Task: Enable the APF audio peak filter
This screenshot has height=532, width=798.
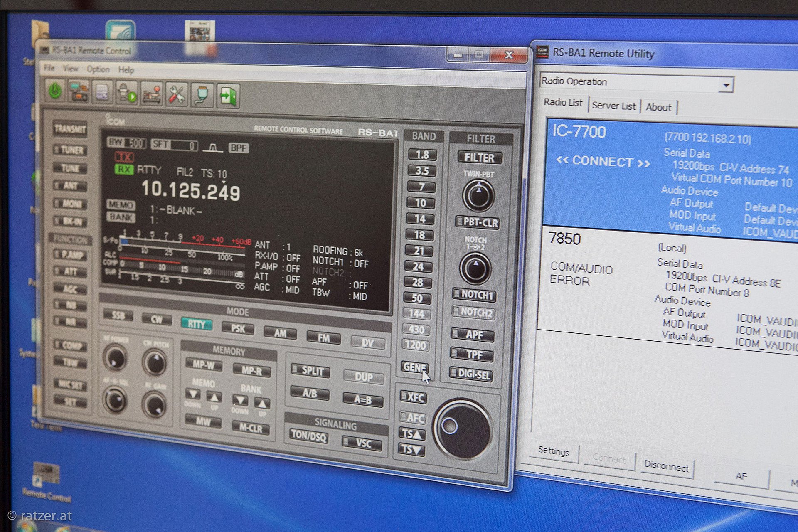Action: point(472,335)
